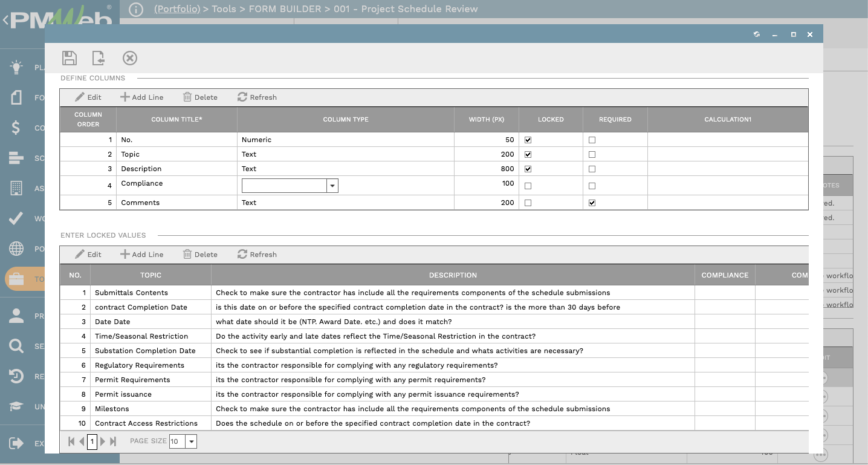
Task: Select the Substation Completion Date row
Action: 434,351
